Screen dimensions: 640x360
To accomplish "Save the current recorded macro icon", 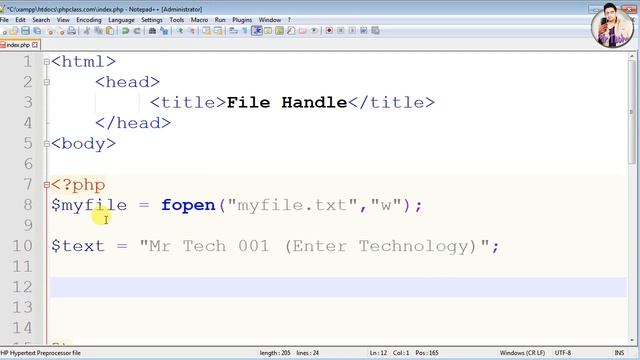I will coord(375,31).
